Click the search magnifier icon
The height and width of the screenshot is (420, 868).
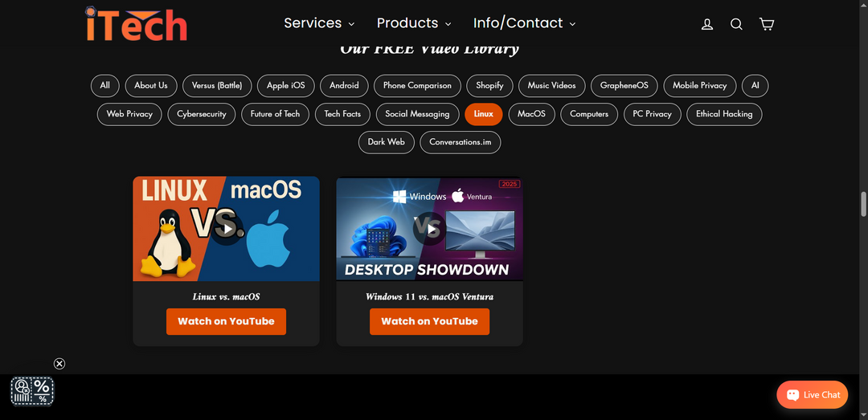point(736,24)
